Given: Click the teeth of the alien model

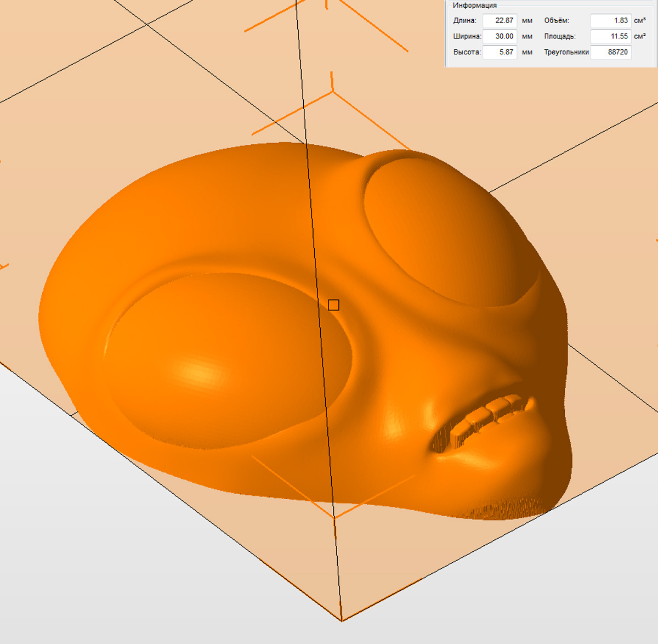Looking at the screenshot, I should (488, 415).
